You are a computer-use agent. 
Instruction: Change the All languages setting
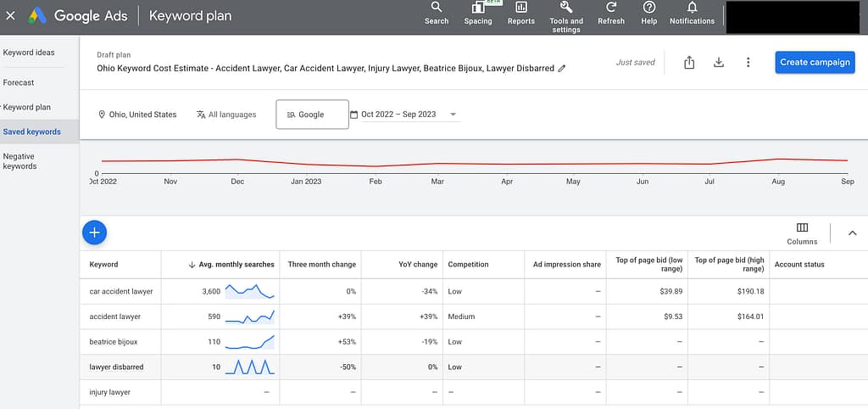[226, 115]
